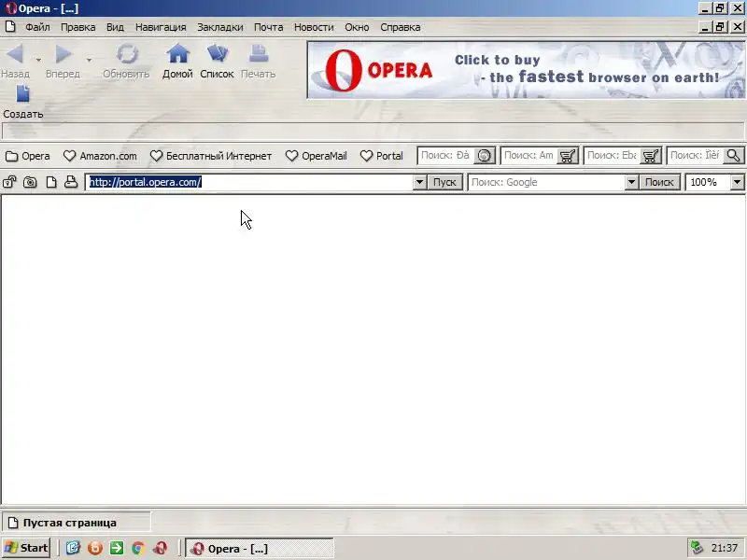Click the magnifier icon in last search box
Screen dimensions: 747x560
733,156
